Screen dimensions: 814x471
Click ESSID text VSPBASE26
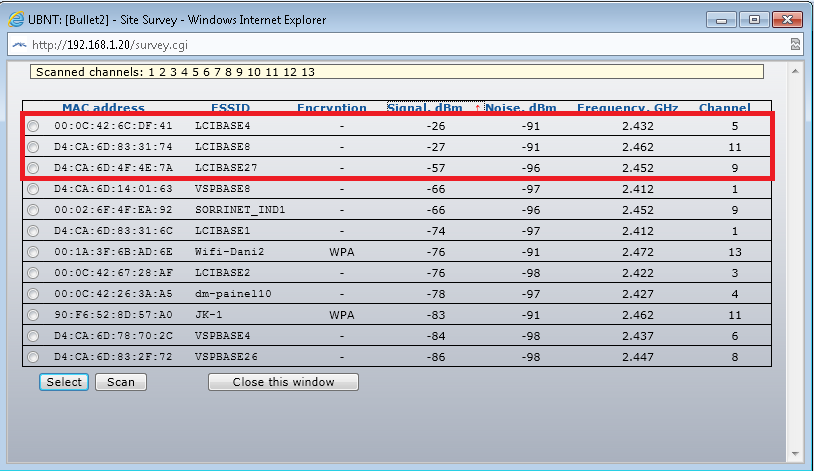coord(226,357)
